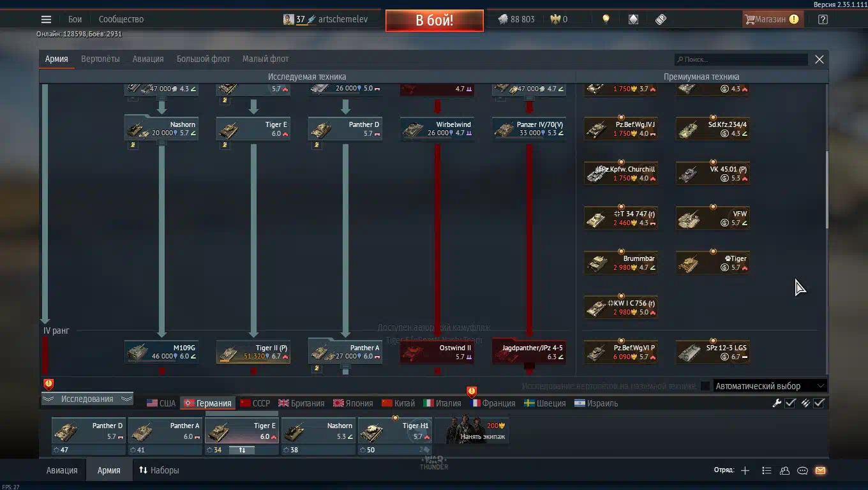The width and height of the screenshot is (868, 490).
Task: Select the Panther A in research tree
Action: 345,352
